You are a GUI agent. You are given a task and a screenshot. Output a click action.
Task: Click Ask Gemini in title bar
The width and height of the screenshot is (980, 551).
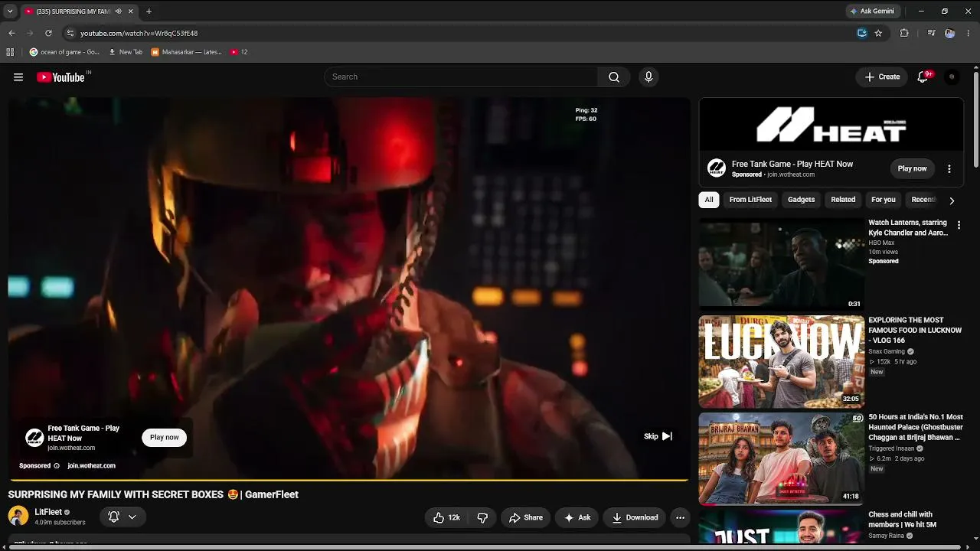click(x=872, y=11)
